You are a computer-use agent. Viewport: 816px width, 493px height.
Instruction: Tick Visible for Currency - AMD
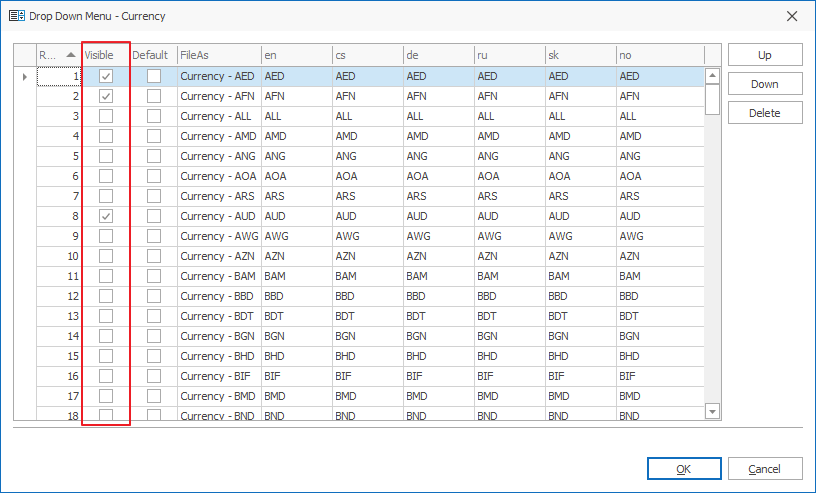coord(106,136)
